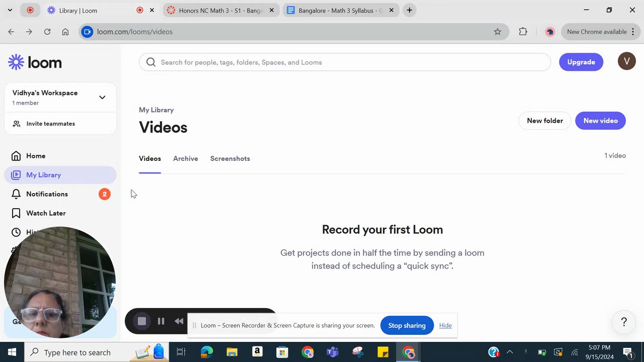Click the Windows taskbar search box

tap(97, 352)
